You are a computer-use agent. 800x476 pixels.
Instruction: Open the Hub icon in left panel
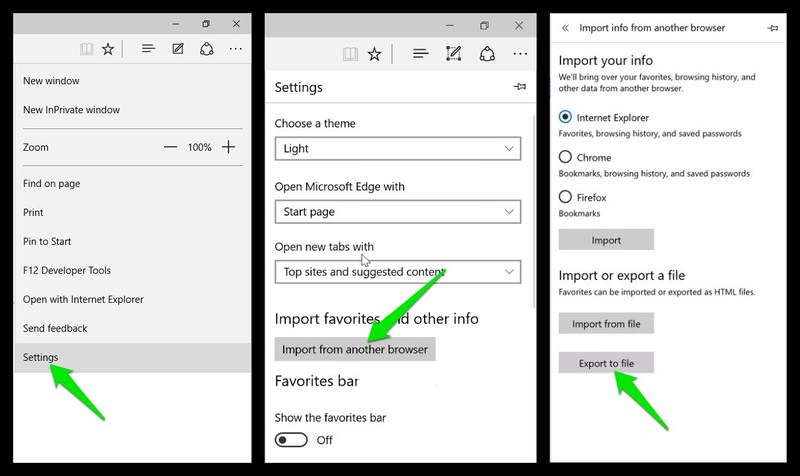pos(148,48)
